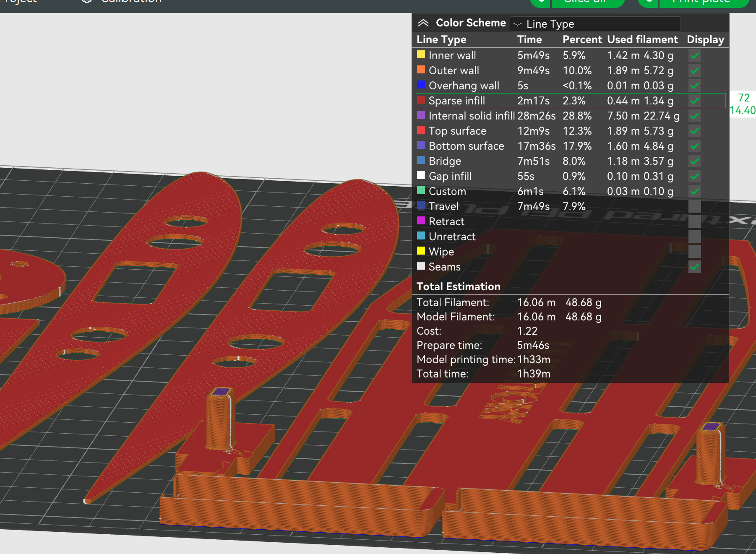The image size is (756, 554).
Task: Click the Total Filament '16.06 m' value
Action: point(536,302)
